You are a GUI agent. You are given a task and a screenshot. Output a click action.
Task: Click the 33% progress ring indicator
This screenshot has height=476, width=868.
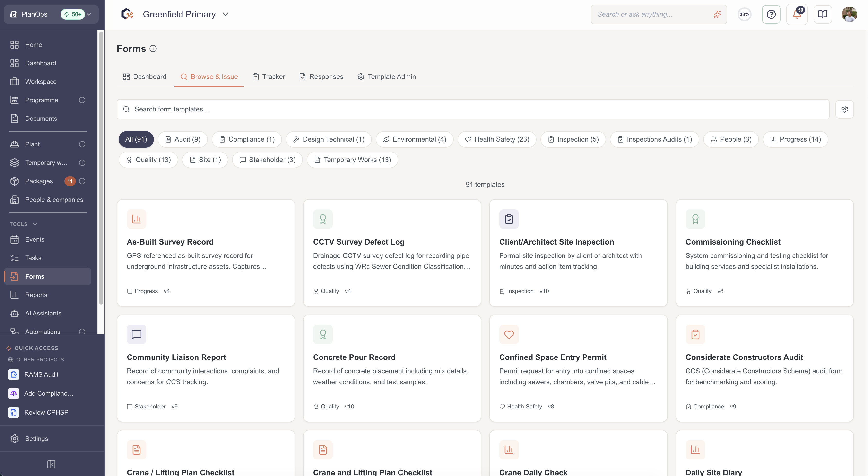tap(744, 15)
